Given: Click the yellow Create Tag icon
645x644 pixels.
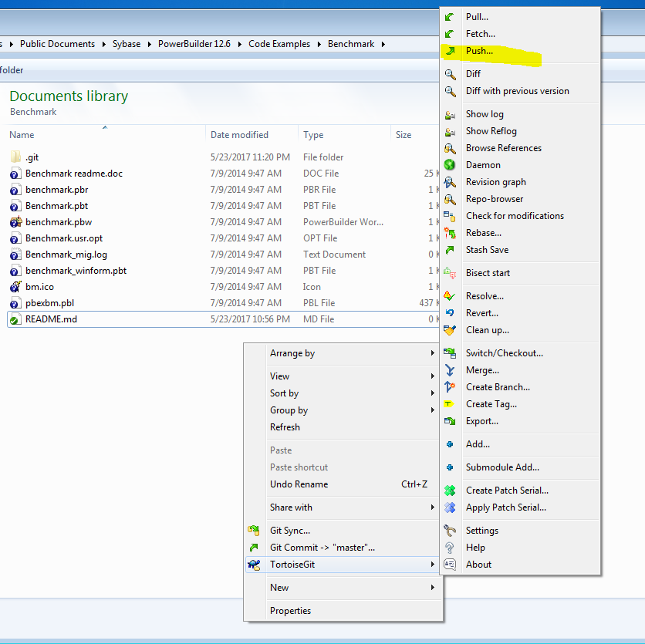Looking at the screenshot, I should coord(449,404).
